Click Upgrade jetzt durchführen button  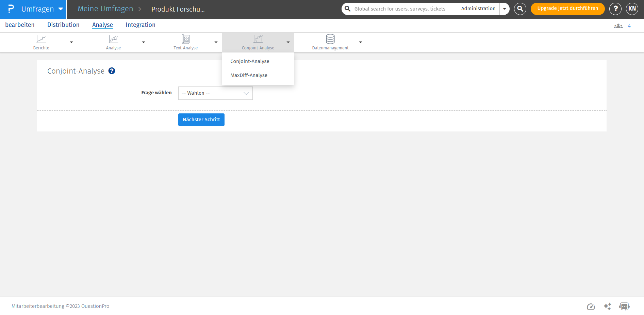(x=567, y=9)
